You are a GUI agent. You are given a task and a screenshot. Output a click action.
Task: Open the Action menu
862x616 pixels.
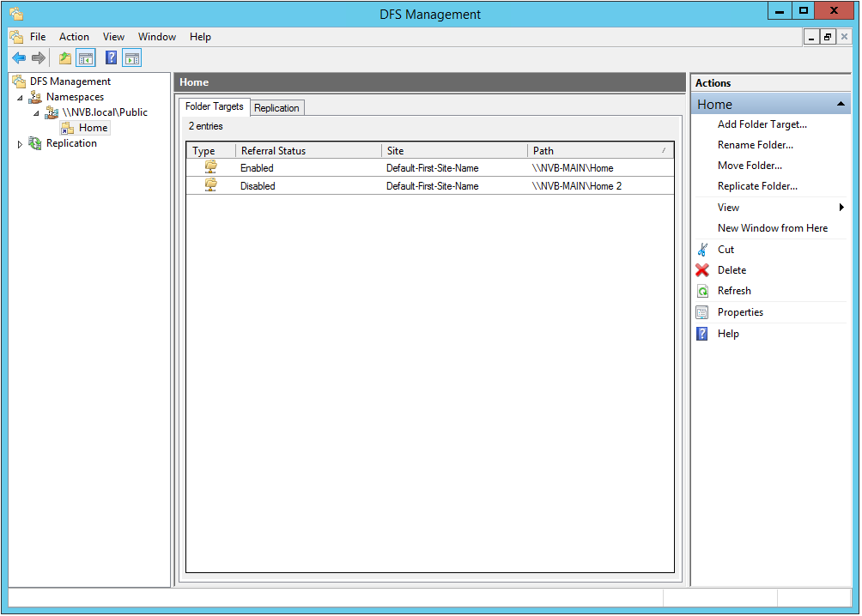point(74,37)
